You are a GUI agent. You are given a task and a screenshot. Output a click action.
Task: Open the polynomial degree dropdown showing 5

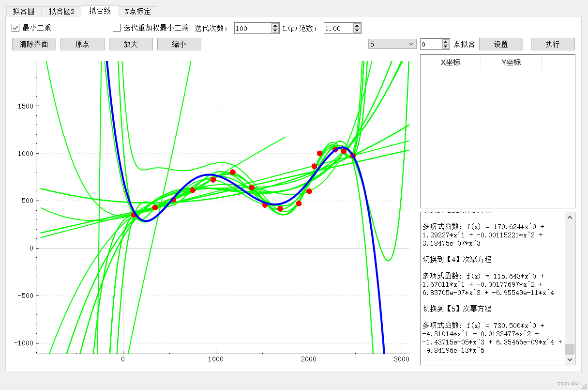coord(392,44)
